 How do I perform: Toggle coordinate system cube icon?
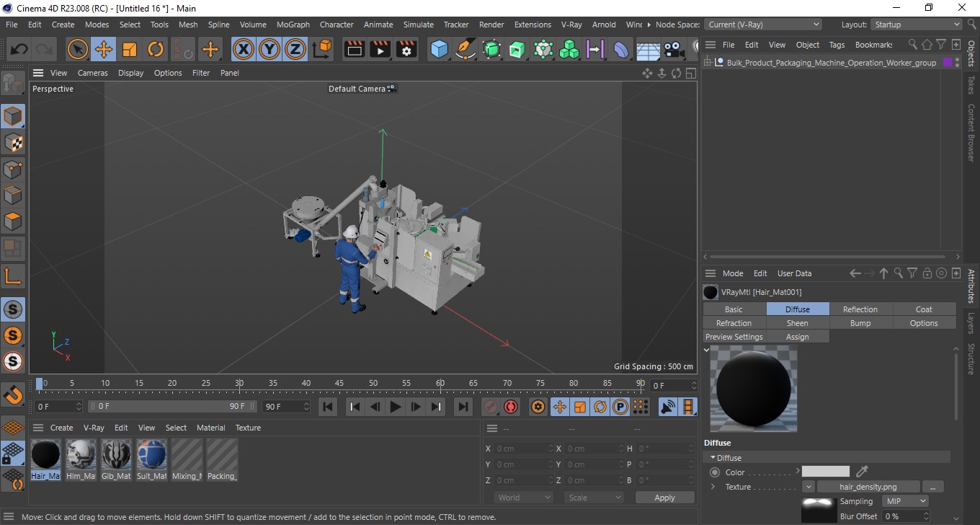point(323,49)
